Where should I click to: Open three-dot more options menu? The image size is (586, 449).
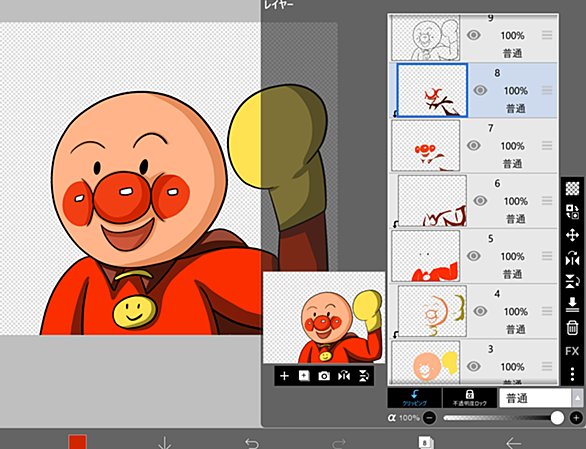[572, 374]
